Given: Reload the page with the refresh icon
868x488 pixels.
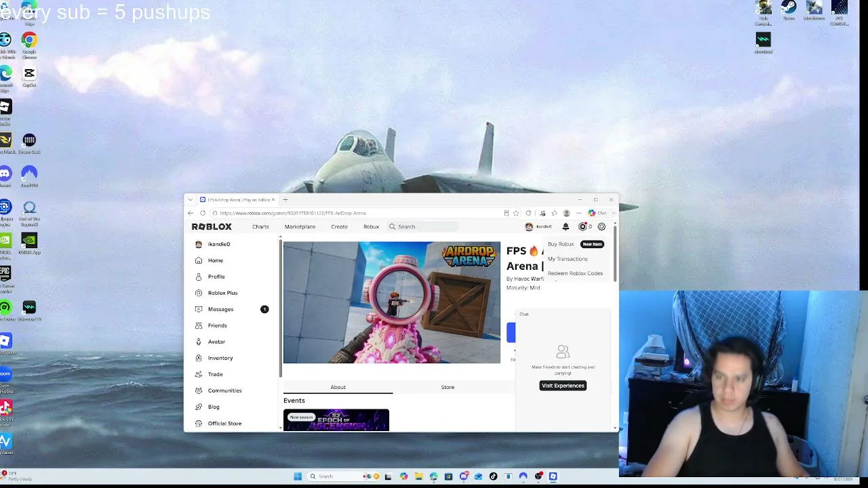Looking at the screenshot, I should (203, 213).
